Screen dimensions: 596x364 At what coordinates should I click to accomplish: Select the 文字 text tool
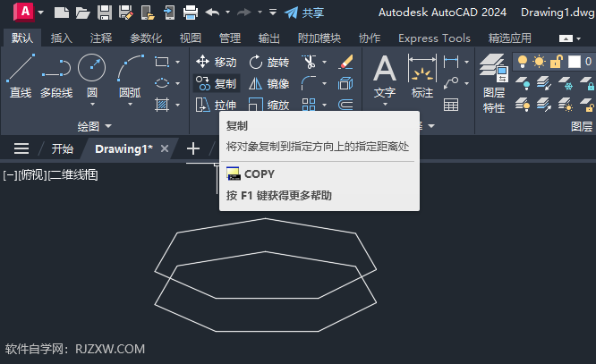point(385,76)
